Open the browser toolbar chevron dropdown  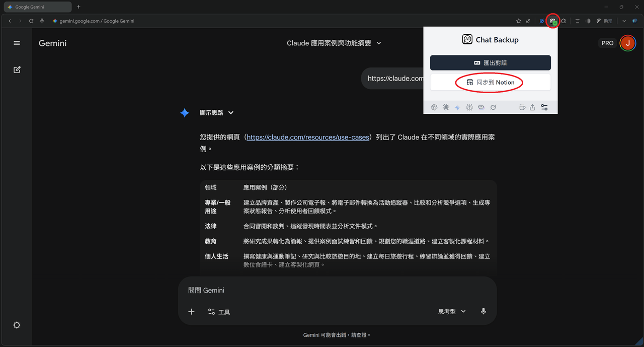tap(624, 21)
